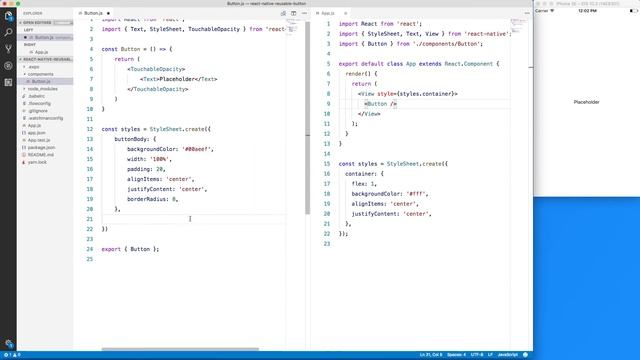The height and width of the screenshot is (360, 640).
Task: Select App.js under the Right editor group
Action: coord(41,52)
